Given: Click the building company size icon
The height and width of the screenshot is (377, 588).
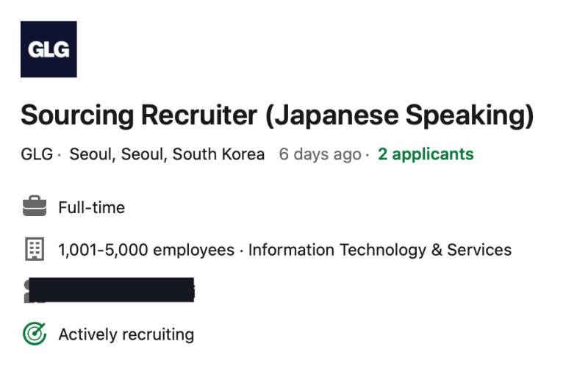Looking at the screenshot, I should [x=35, y=250].
